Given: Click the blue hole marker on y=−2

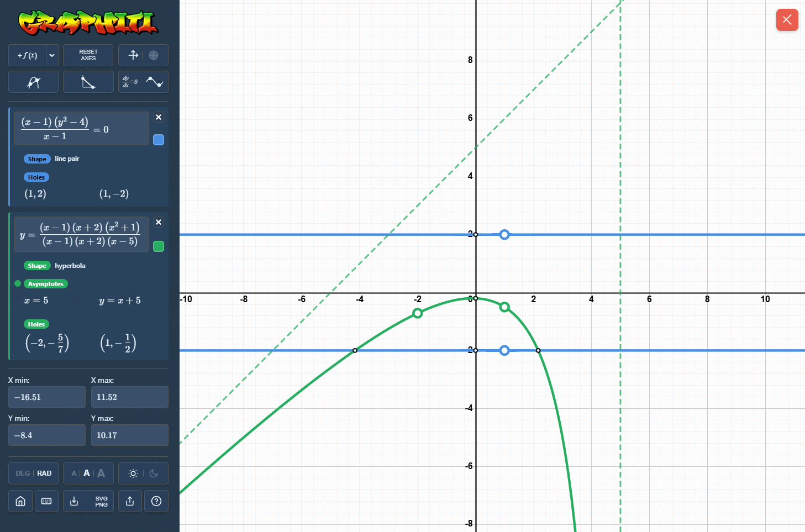Looking at the screenshot, I should pyautogui.click(x=504, y=350).
